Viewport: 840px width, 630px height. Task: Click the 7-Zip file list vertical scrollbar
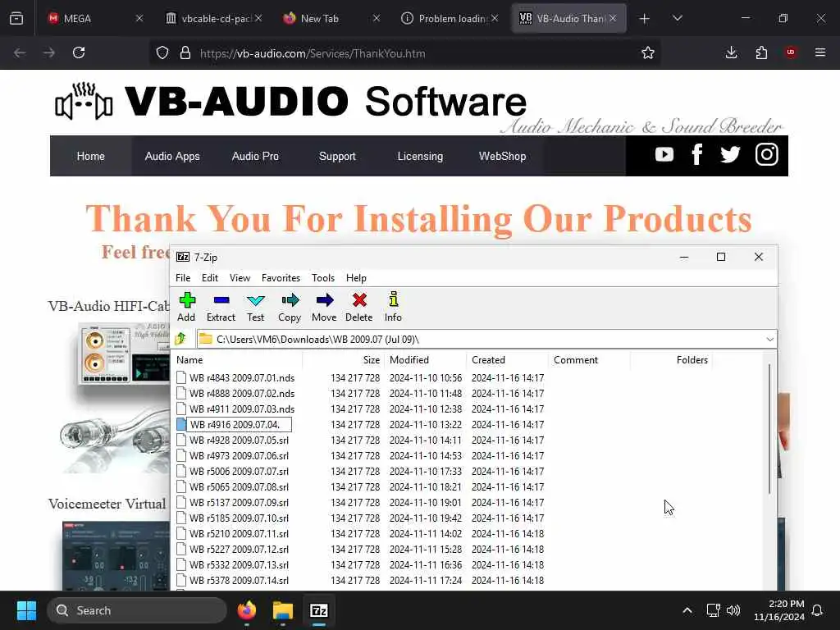[769, 428]
